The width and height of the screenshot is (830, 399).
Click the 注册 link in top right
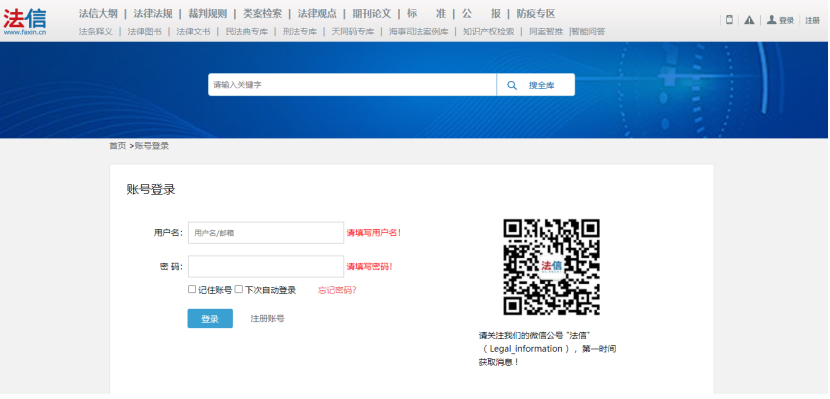(813, 21)
